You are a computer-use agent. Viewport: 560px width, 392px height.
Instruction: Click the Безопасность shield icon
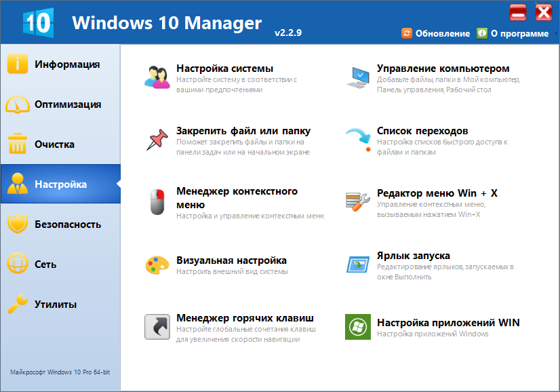17,224
